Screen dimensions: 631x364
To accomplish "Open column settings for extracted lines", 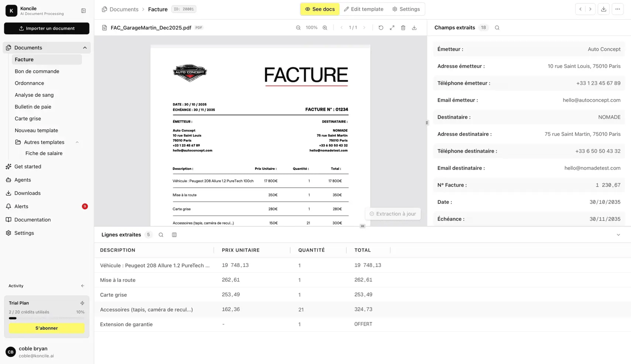I will [174, 234].
